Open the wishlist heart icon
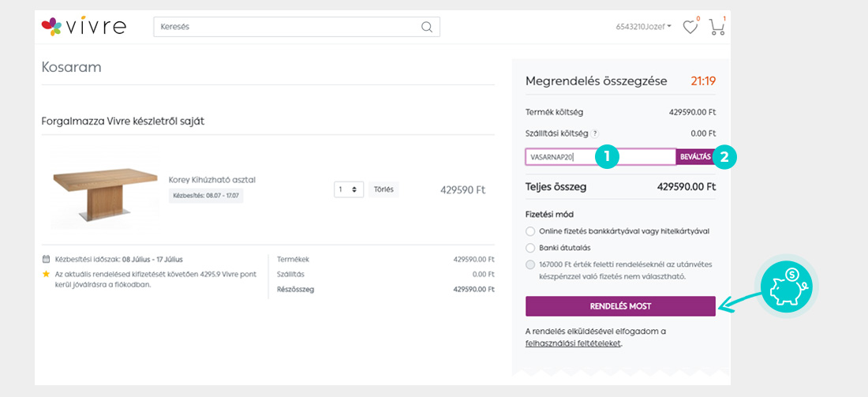This screenshot has width=868, height=397. click(690, 27)
